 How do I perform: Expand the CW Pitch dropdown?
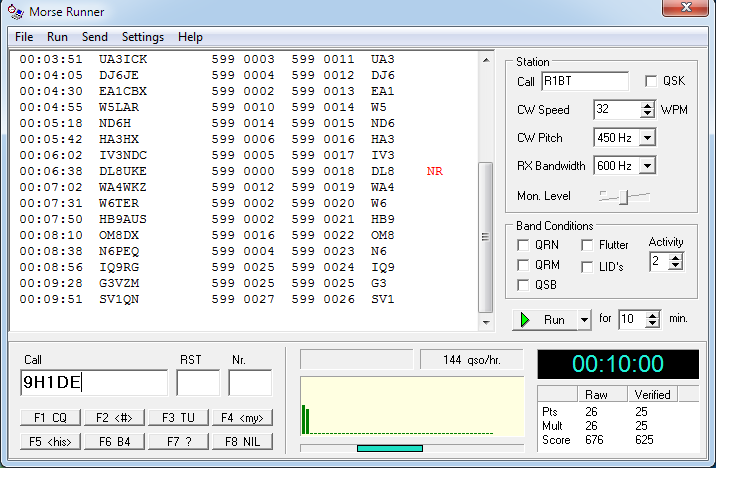coord(646,138)
